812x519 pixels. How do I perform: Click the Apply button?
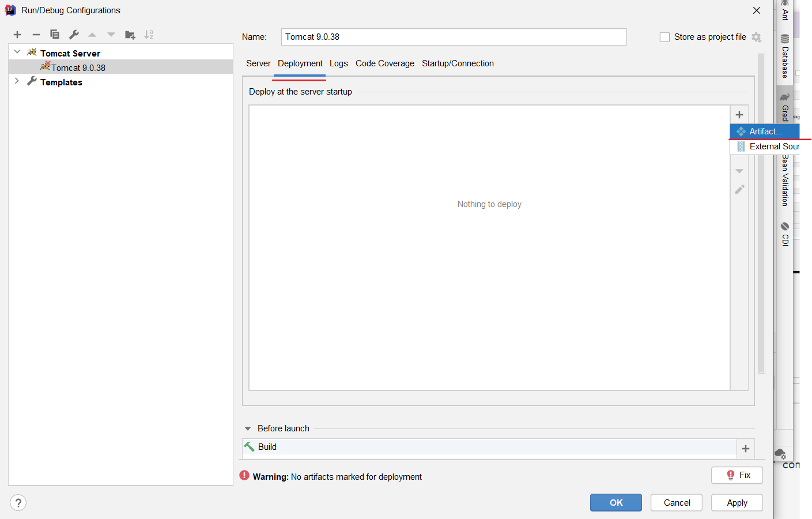[x=737, y=503]
